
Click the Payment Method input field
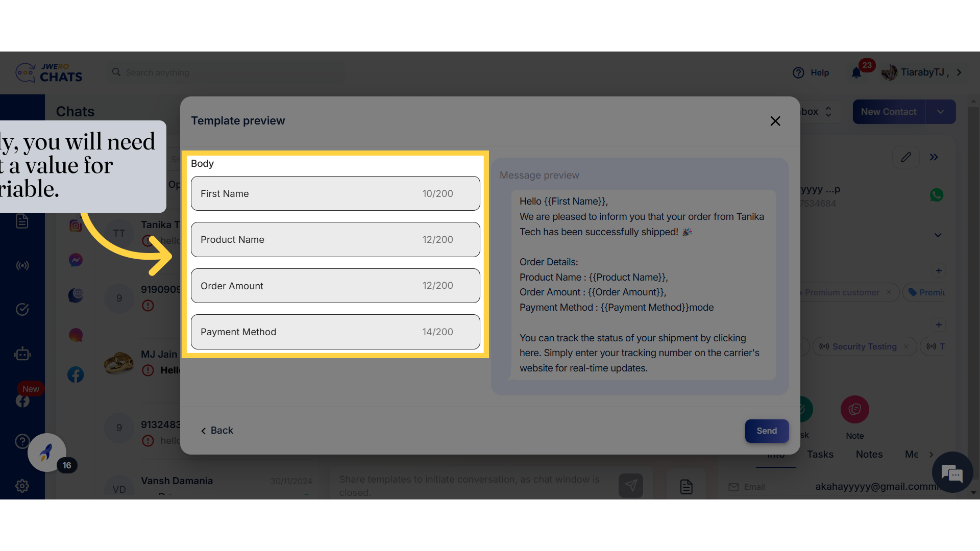[335, 332]
